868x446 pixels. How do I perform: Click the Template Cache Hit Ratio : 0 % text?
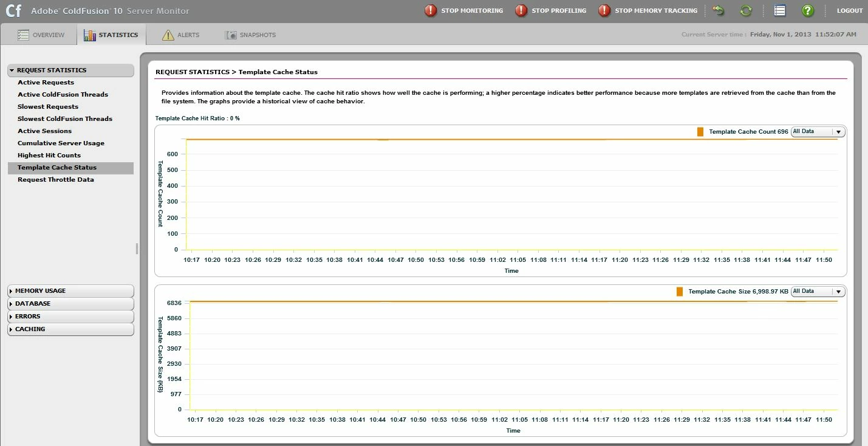[197, 118]
